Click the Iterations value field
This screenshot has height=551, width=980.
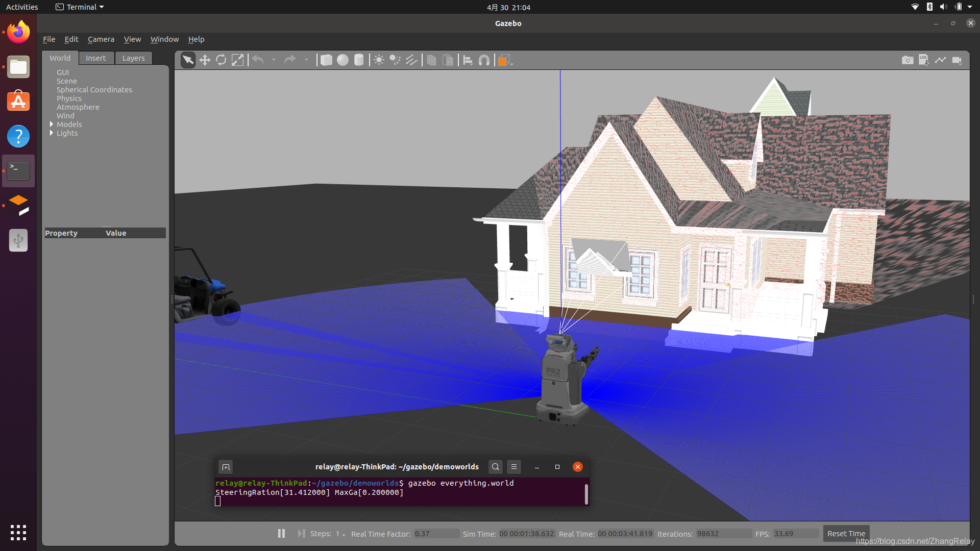724,534
